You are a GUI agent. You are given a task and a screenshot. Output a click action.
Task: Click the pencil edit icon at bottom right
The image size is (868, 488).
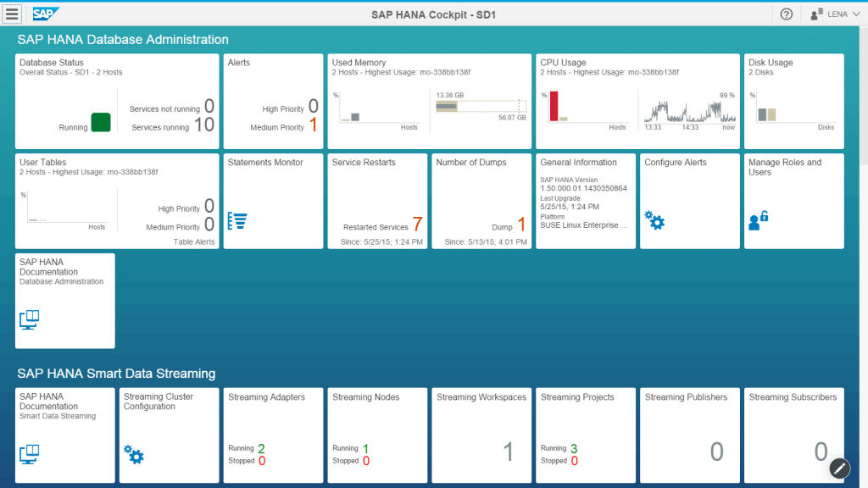tap(838, 468)
